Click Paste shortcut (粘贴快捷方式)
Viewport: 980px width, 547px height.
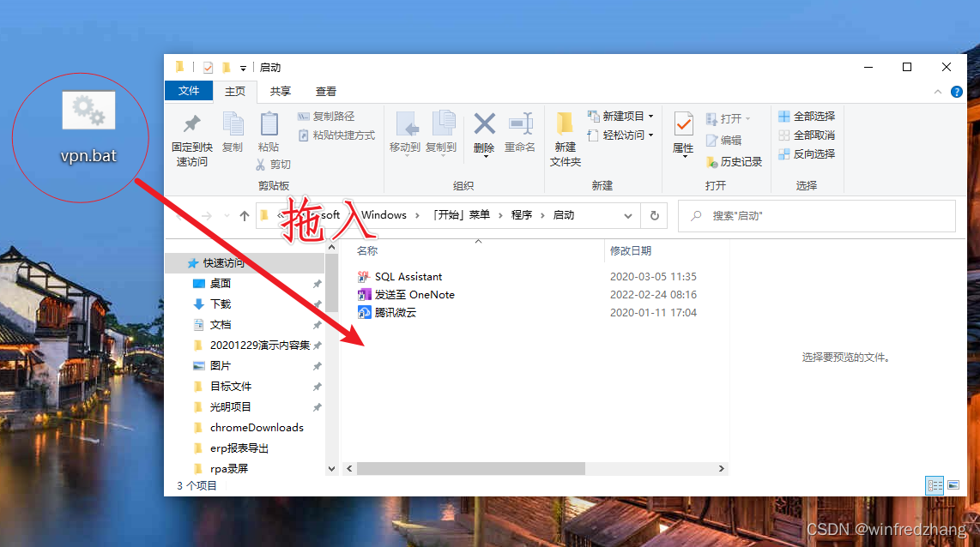pos(337,135)
